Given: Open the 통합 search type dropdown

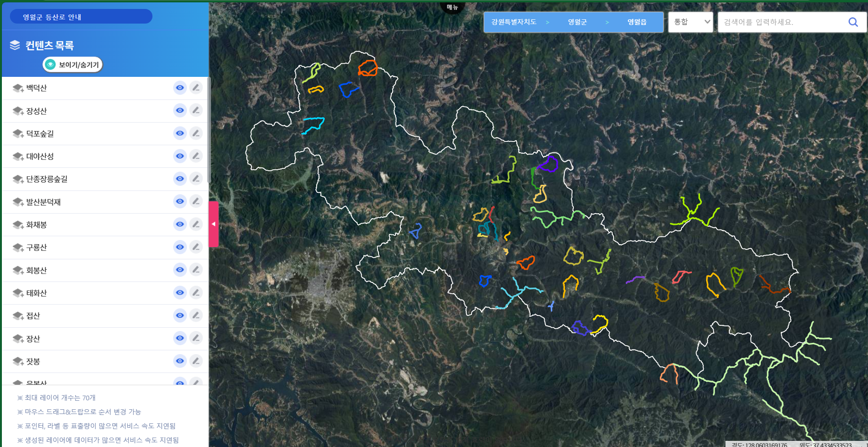Looking at the screenshot, I should pos(691,22).
